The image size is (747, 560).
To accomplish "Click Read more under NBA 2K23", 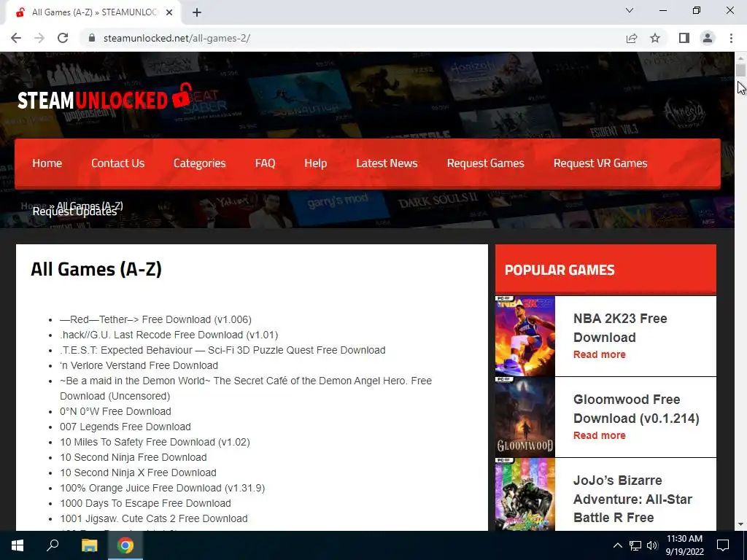I will pyautogui.click(x=600, y=354).
